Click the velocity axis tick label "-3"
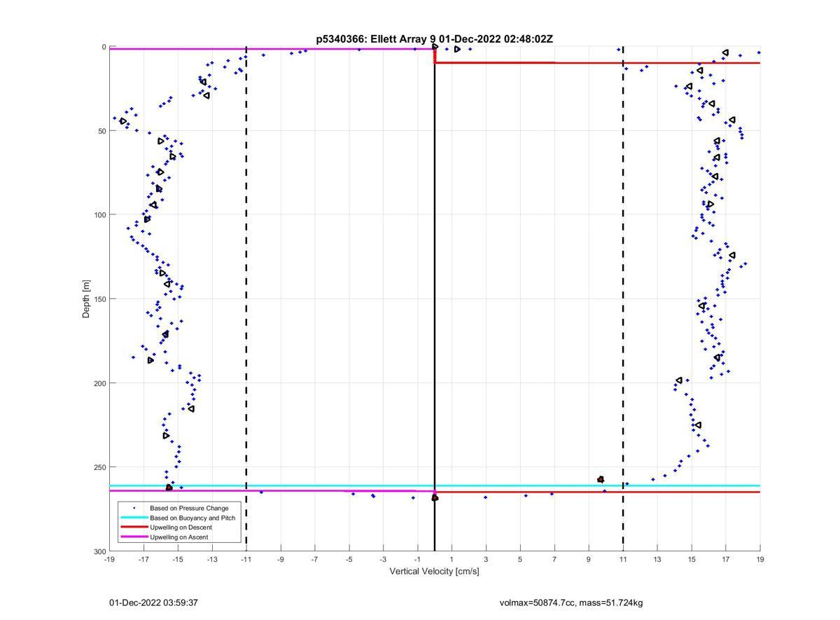The height and width of the screenshot is (620, 840). pyautogui.click(x=383, y=560)
